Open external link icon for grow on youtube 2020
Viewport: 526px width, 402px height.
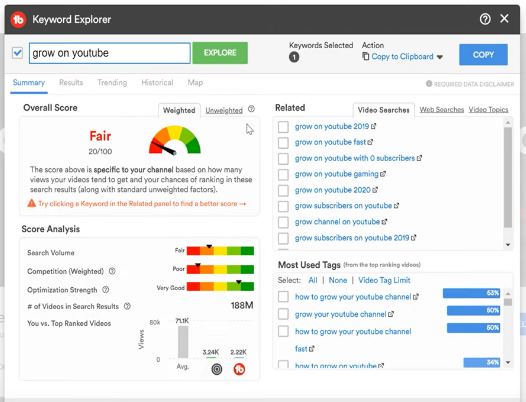375,190
